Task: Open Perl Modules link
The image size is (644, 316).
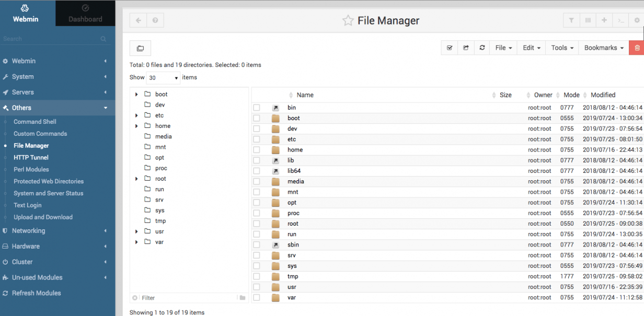Action: pyautogui.click(x=31, y=169)
